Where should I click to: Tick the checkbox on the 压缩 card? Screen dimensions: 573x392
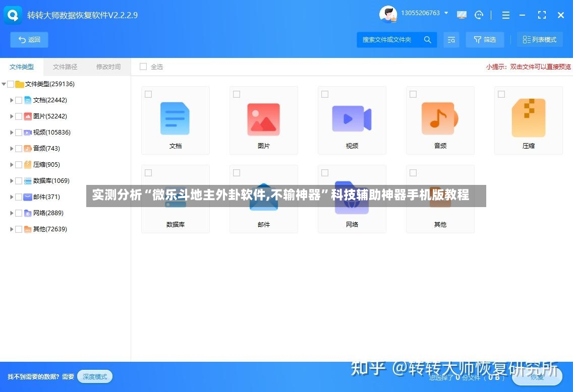click(501, 94)
